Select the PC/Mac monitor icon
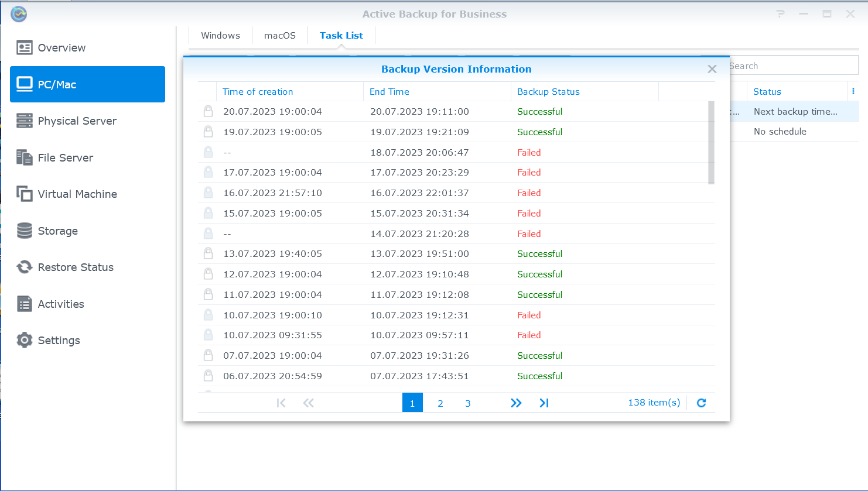 [25, 84]
